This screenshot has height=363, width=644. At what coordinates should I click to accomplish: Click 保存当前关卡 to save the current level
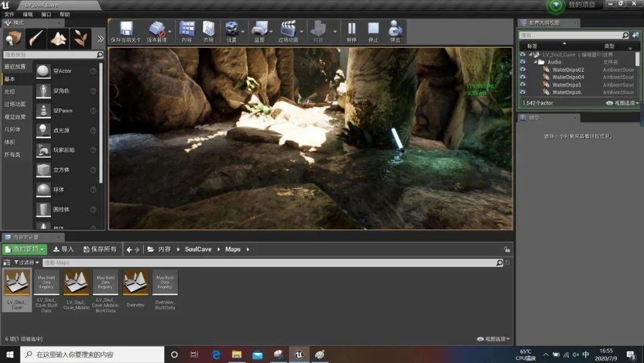[126, 32]
